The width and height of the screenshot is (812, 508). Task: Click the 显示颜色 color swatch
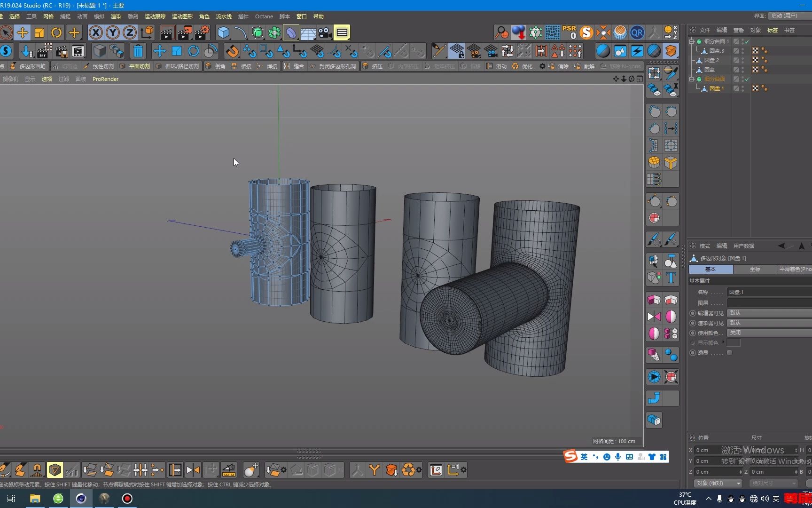click(x=734, y=343)
